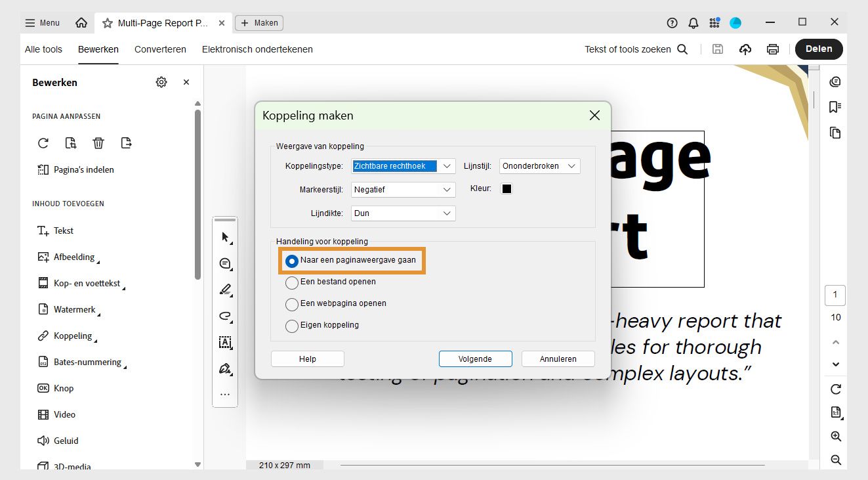Screen dimensions: 868x480
Task: Open the Bewerken panel settings gear
Action: 161,82
